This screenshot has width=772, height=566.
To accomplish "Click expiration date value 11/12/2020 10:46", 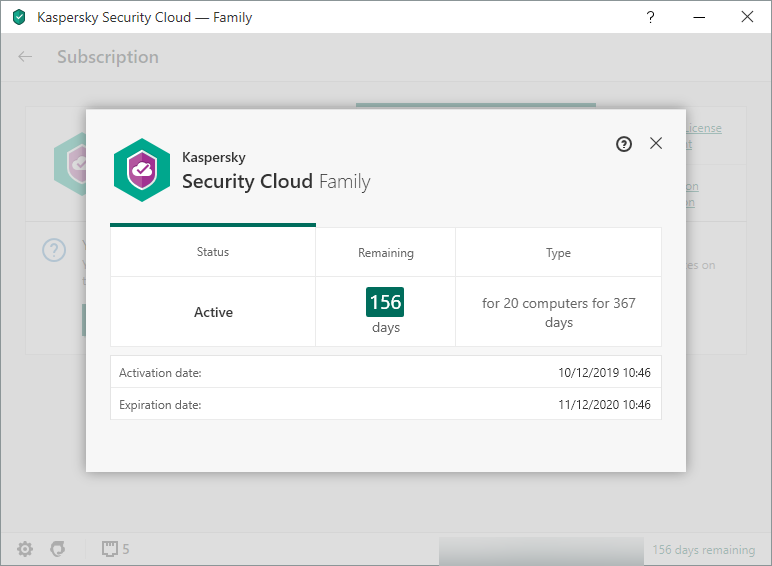I will coord(604,405).
